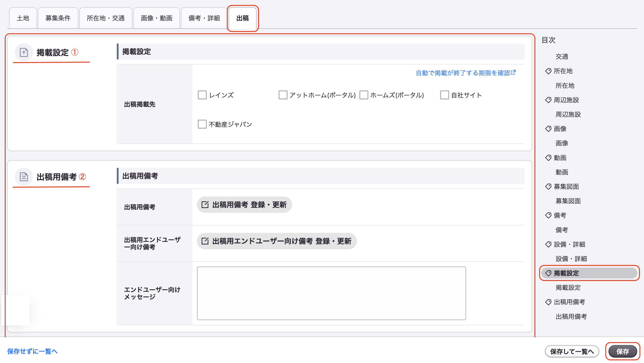The height and width of the screenshot is (363, 644).
Task: Click the 出稿掲載先 row label
Action: [x=140, y=104]
